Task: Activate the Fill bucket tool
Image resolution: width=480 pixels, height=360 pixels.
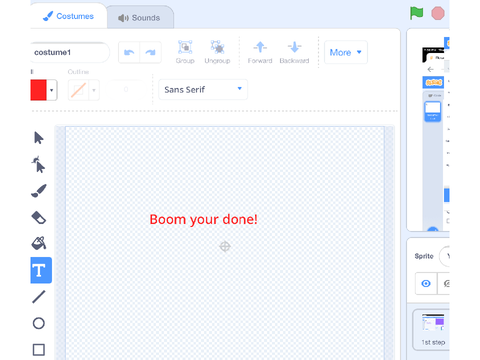Action: point(39,243)
